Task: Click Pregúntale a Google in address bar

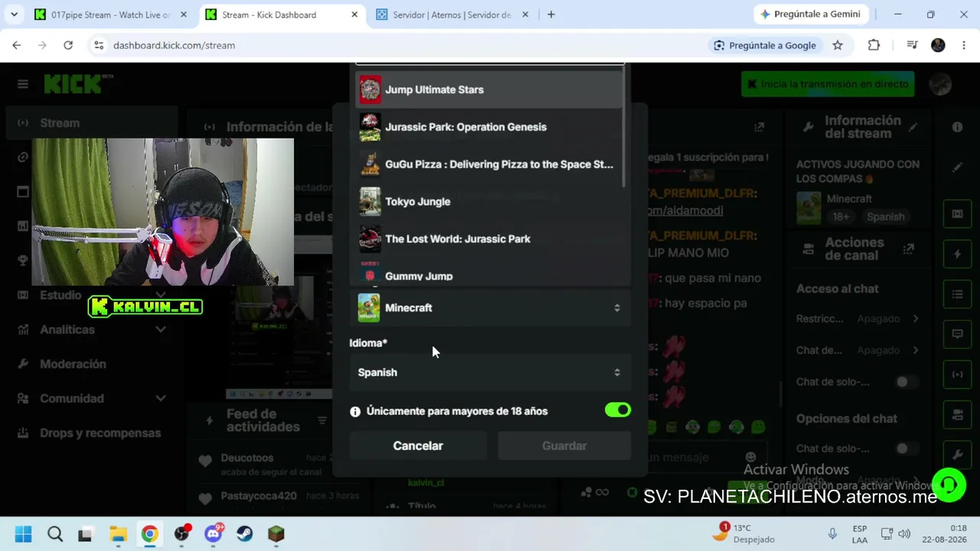Action: 765,45
